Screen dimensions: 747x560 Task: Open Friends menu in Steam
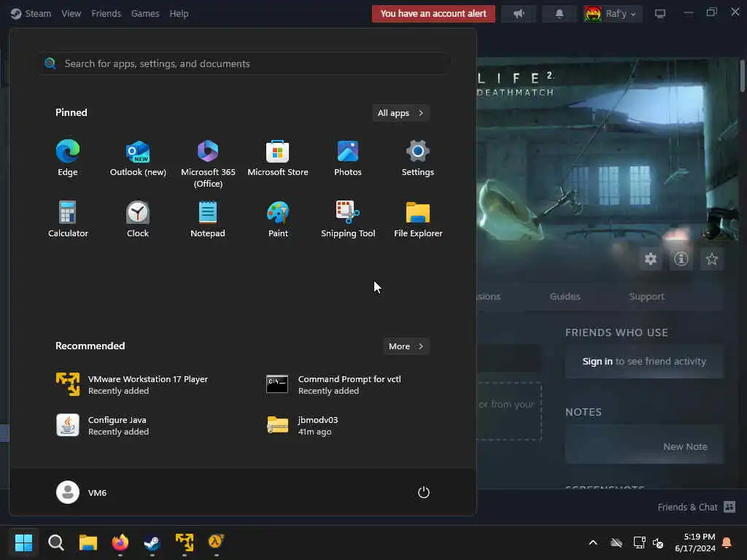click(106, 13)
